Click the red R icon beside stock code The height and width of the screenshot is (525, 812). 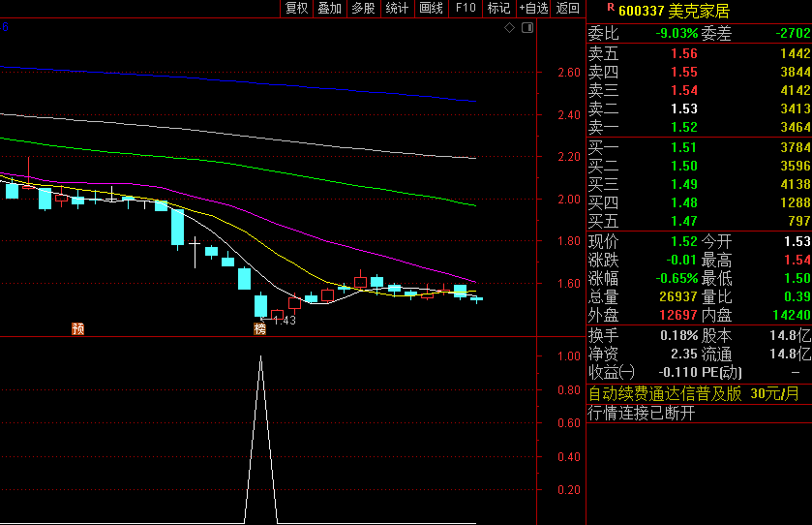610,8
